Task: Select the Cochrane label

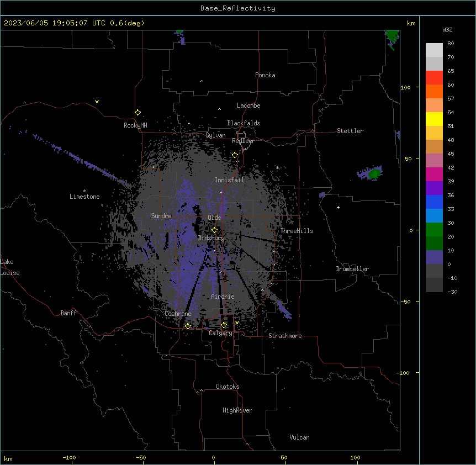Action: click(178, 314)
